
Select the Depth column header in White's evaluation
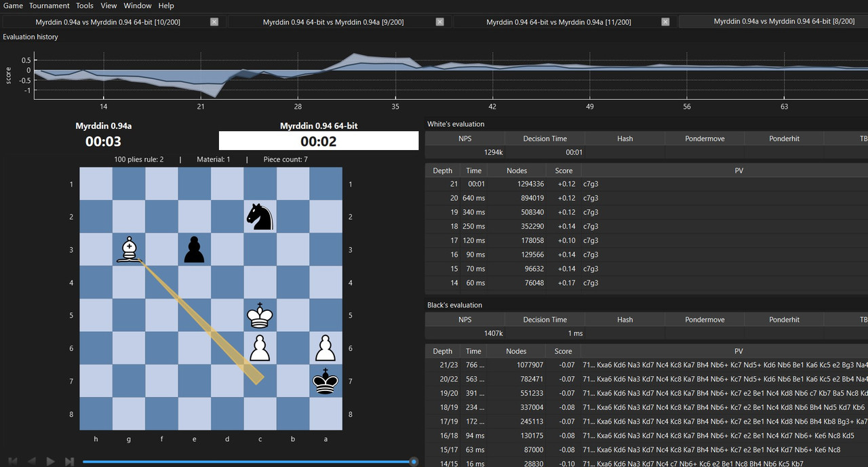[x=443, y=170]
